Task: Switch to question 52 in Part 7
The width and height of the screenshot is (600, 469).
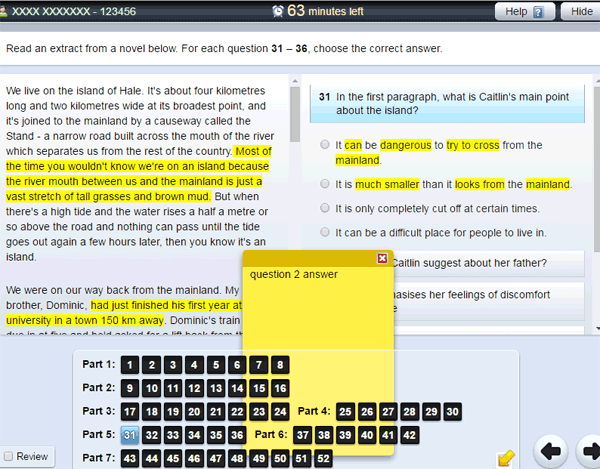Action: coord(323,458)
